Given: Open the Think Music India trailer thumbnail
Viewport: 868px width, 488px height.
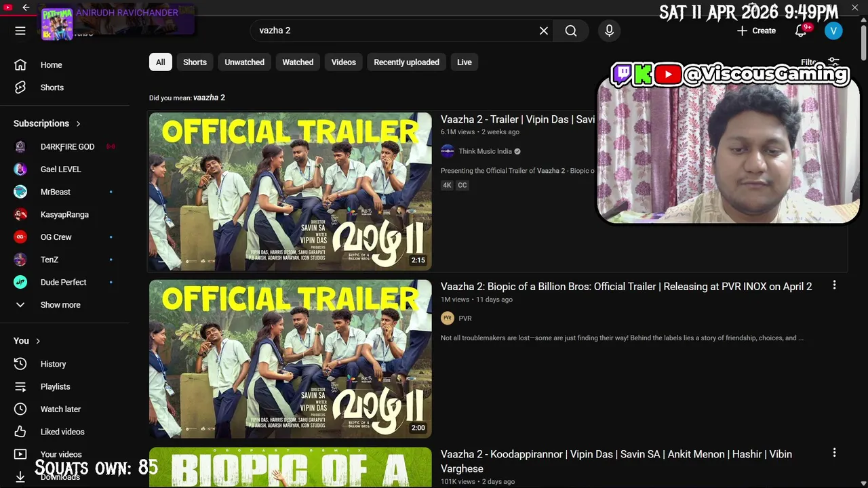Looking at the screenshot, I should (290, 192).
